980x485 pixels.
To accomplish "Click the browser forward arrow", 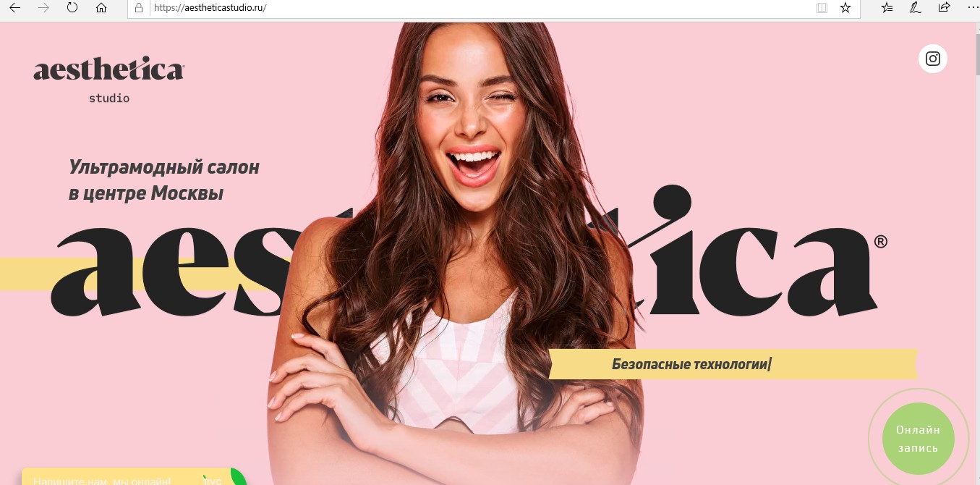I will coord(43,8).
